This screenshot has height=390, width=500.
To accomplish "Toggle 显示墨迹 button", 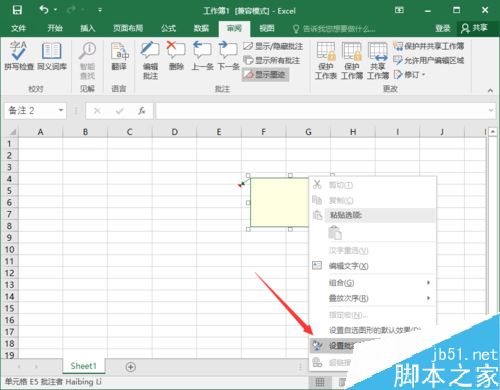I will pos(265,74).
